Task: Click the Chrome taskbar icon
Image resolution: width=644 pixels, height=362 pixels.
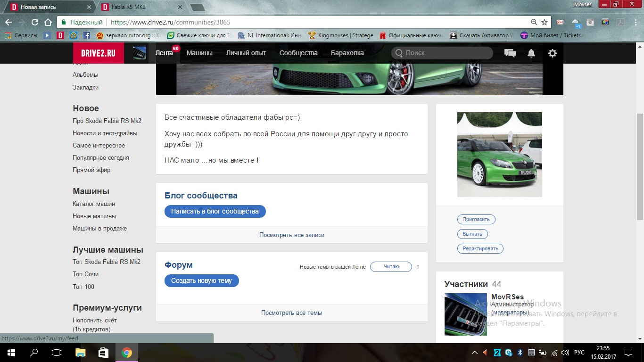Action: tap(126, 353)
